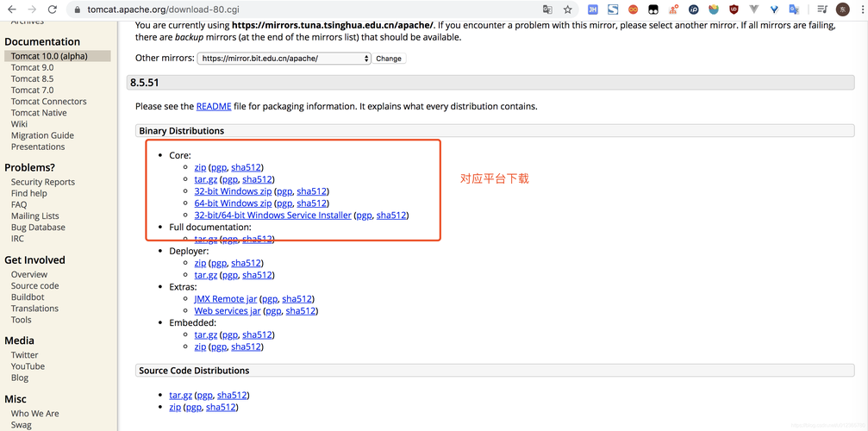This screenshot has width=868, height=431.
Task: Open the Other mirrors dropdown
Action: point(284,58)
